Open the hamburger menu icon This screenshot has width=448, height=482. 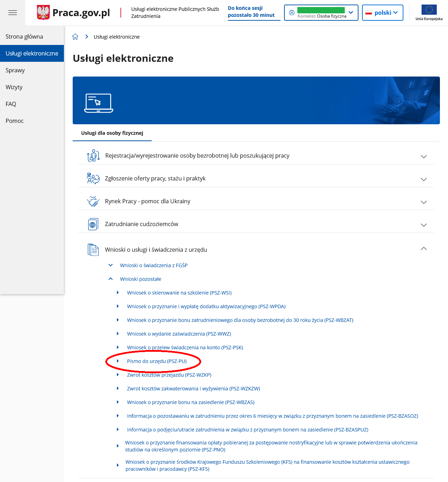coord(13,13)
